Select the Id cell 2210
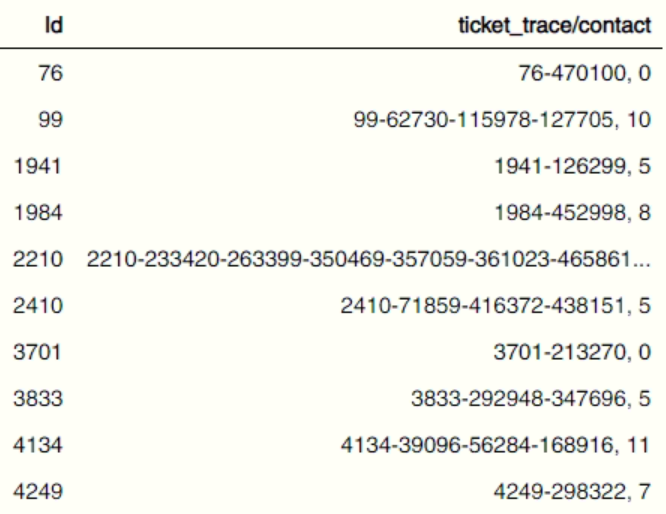 38,259
